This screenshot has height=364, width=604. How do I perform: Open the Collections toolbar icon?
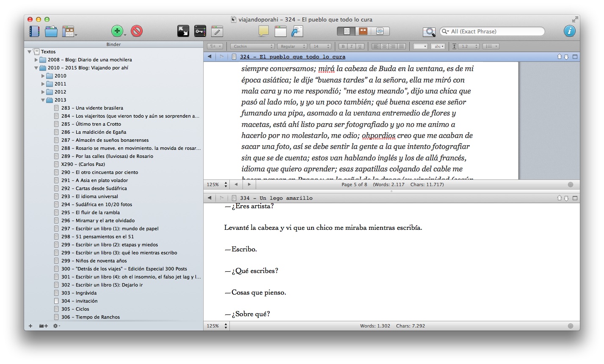click(51, 31)
